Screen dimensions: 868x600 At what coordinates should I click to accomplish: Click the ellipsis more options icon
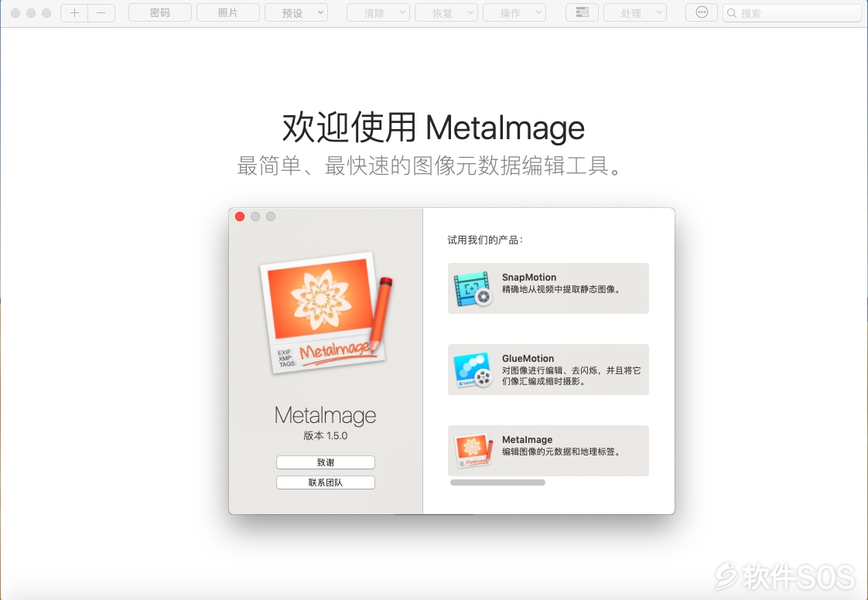click(x=702, y=12)
